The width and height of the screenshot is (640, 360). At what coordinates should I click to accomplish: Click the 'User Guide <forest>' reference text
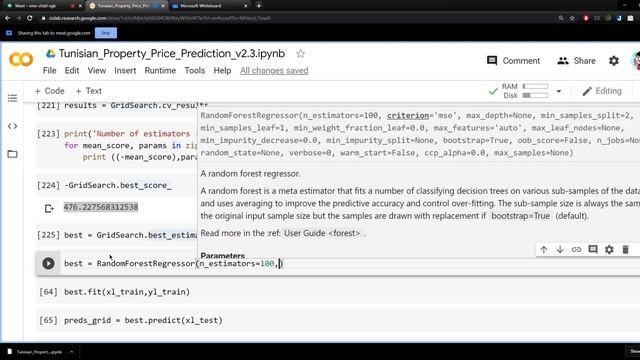(x=322, y=233)
